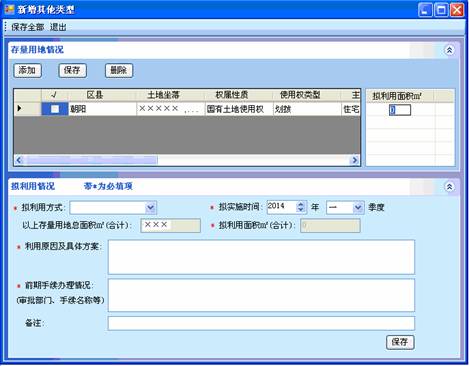Image resolution: width=469 pixels, height=366 pixels.
Task: Open the 季度 quarter dropdown
Action: click(358, 207)
